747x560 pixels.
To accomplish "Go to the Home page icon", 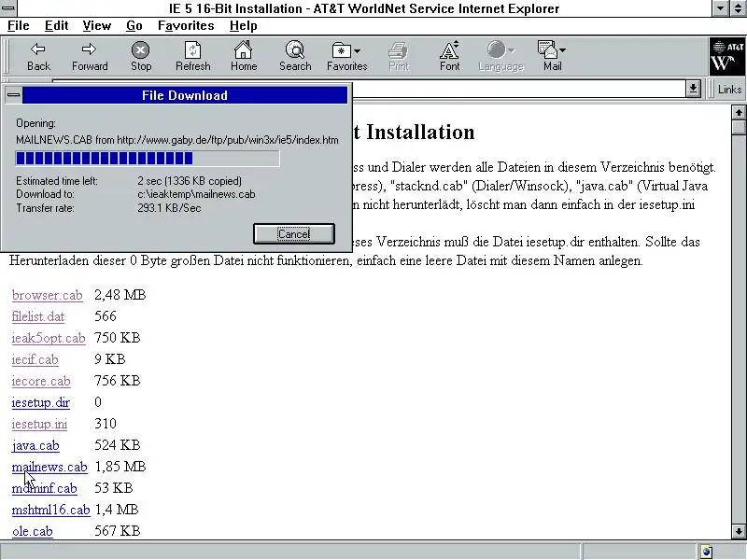I will coord(244,56).
